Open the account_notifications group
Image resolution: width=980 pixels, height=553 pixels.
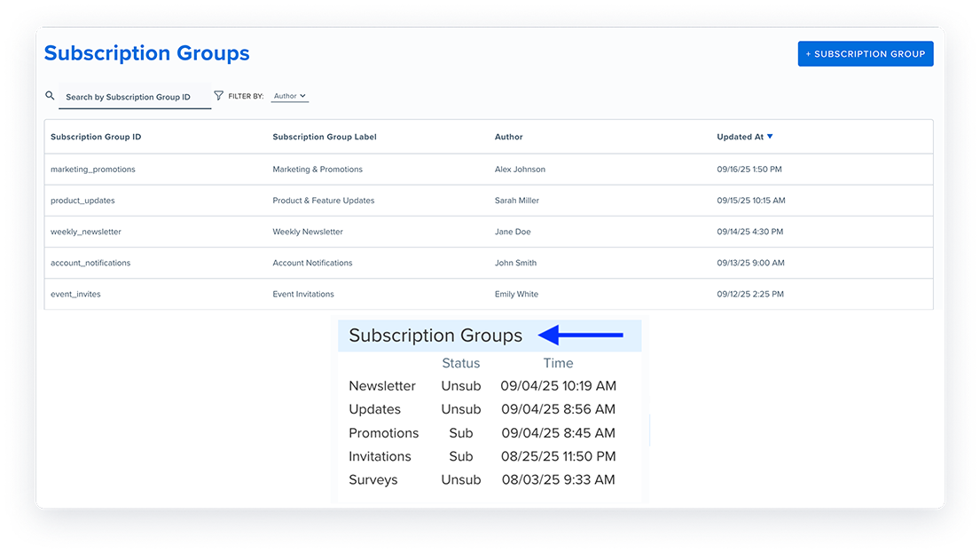(x=90, y=263)
